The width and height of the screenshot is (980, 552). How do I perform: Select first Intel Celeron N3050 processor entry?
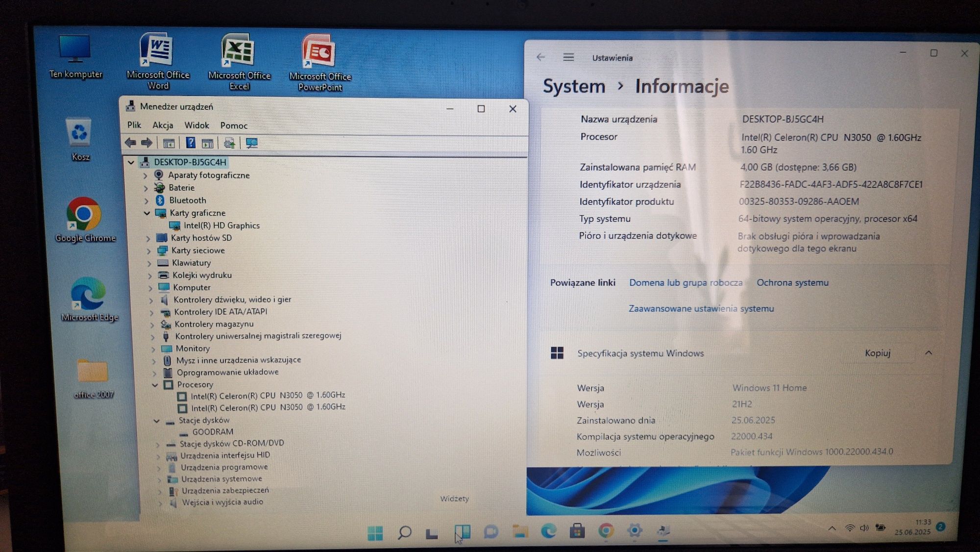pos(268,395)
